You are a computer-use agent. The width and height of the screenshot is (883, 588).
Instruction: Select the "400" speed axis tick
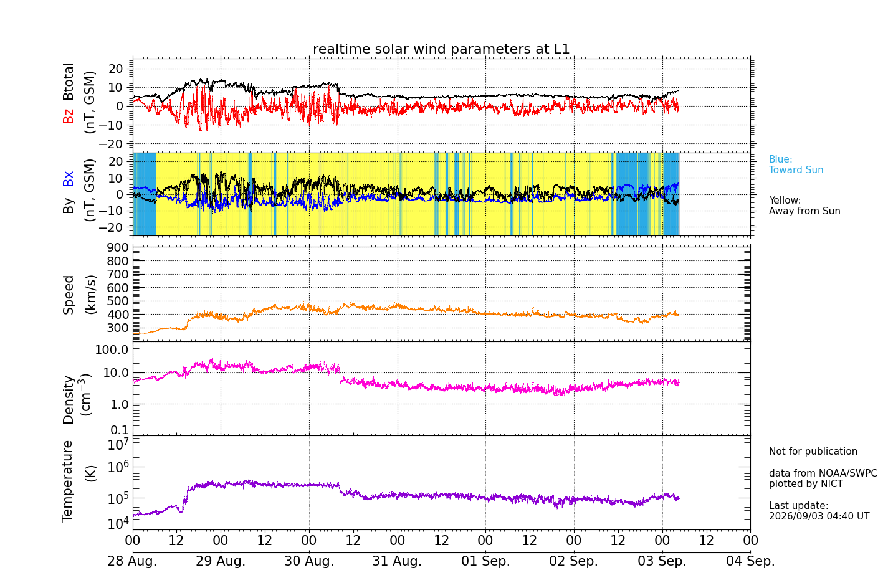click(x=118, y=315)
